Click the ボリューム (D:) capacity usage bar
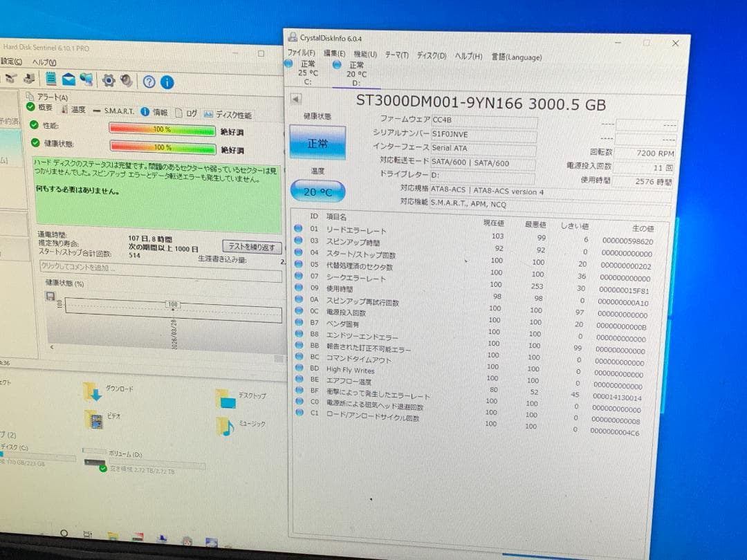This screenshot has width=747, height=560. (x=157, y=465)
